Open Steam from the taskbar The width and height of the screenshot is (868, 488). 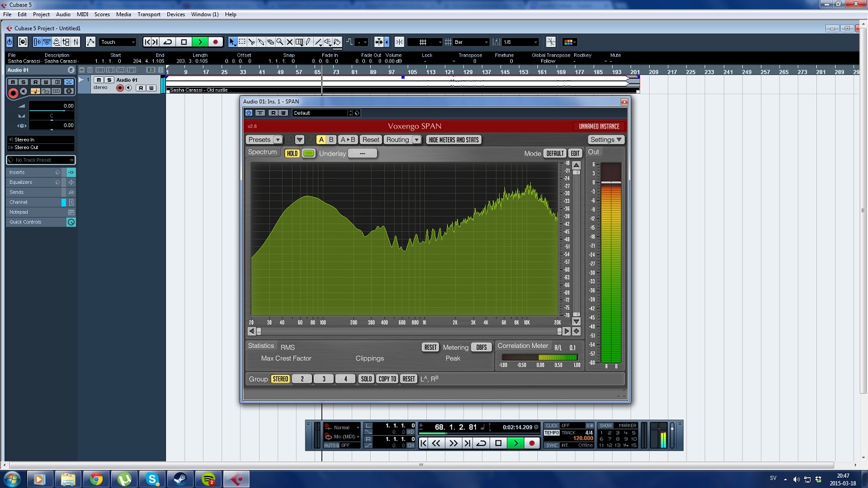[180, 479]
